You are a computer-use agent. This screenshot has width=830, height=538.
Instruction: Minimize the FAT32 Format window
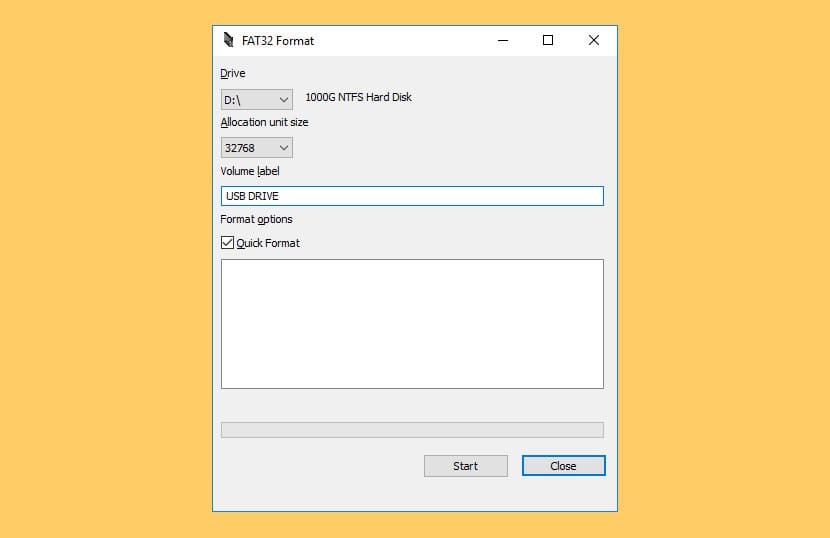[x=503, y=40]
